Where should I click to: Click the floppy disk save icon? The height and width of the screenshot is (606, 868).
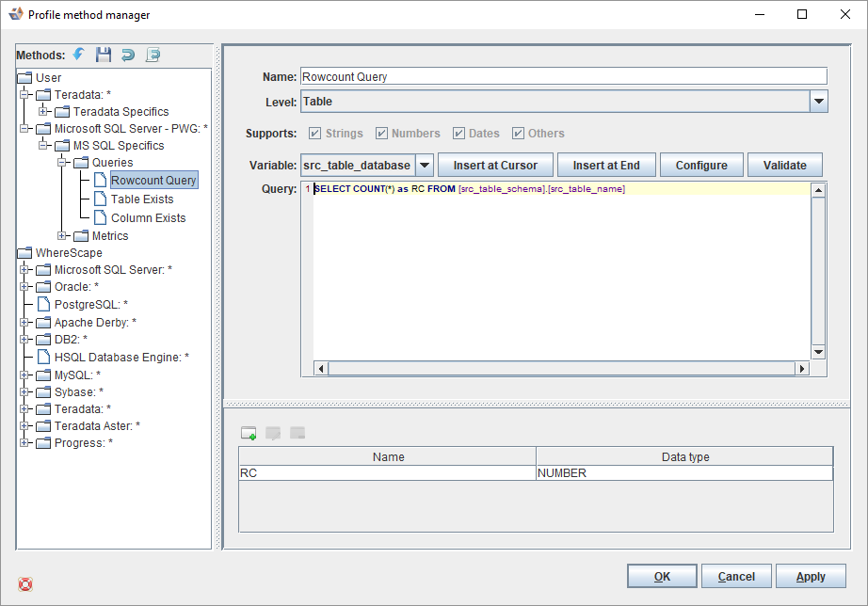pyautogui.click(x=104, y=55)
